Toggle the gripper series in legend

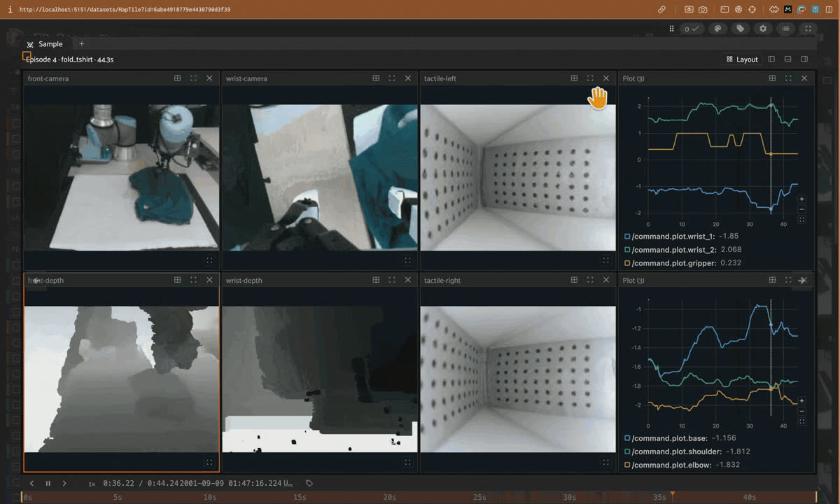[x=627, y=263]
